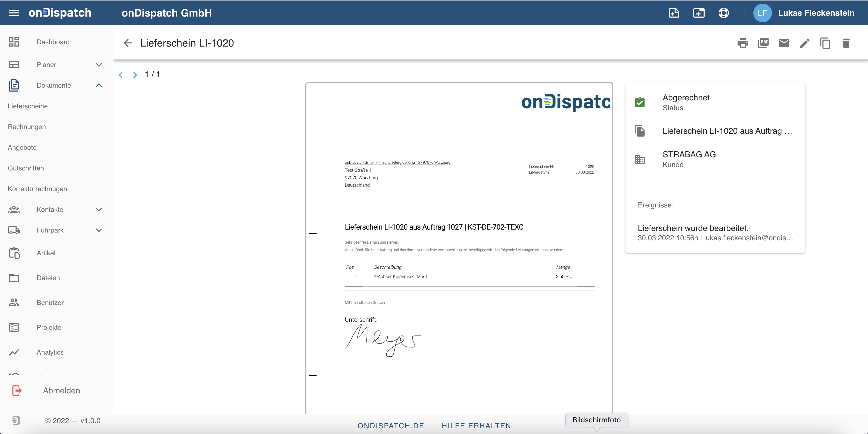Expand the Kontakte submenu
Screen dimensions: 868x434
tap(98, 209)
